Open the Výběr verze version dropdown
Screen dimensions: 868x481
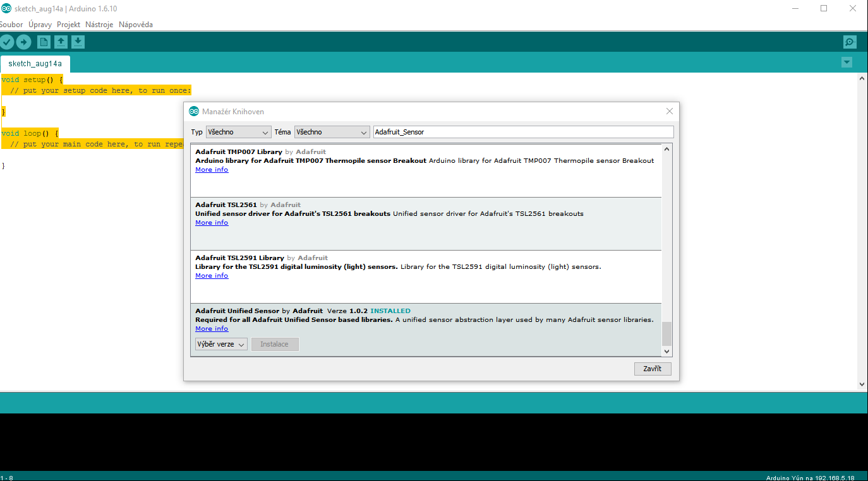point(220,344)
